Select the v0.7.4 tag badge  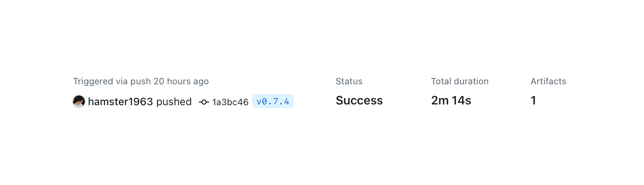point(273,101)
